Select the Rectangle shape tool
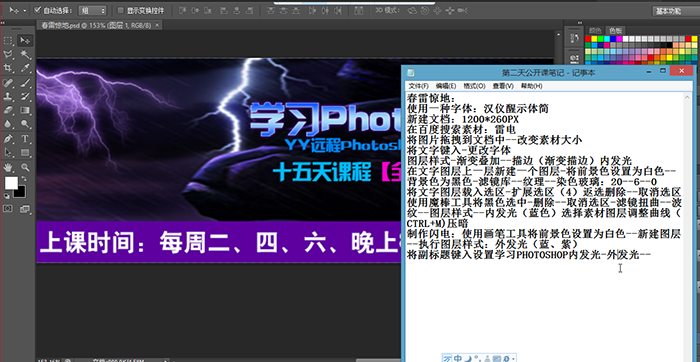The height and width of the screenshot is (362, 700). tap(25, 153)
